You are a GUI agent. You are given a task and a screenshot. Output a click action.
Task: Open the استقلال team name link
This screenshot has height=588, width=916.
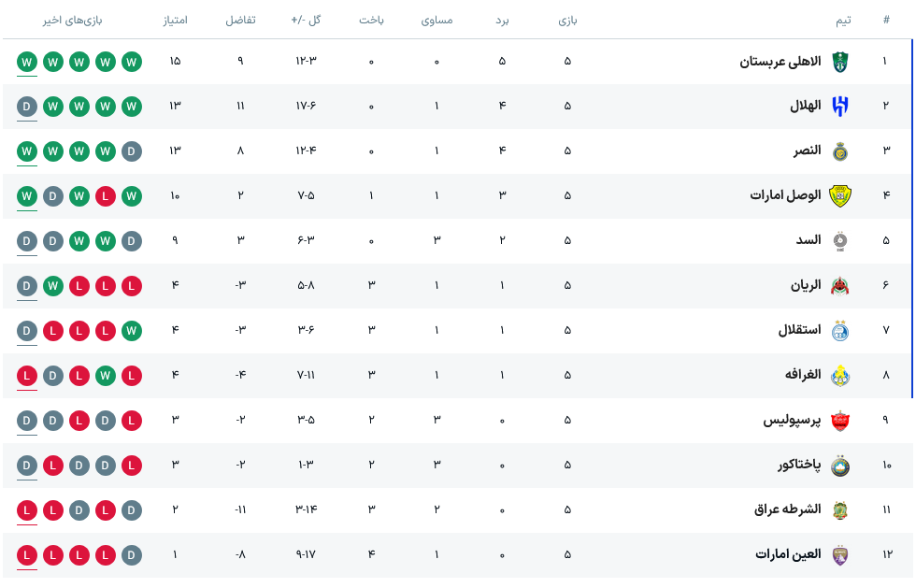point(799,330)
